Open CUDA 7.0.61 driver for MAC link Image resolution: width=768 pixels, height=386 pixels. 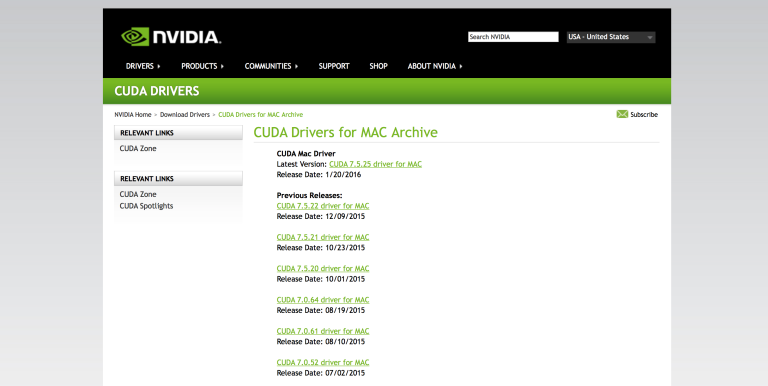tap(323, 331)
